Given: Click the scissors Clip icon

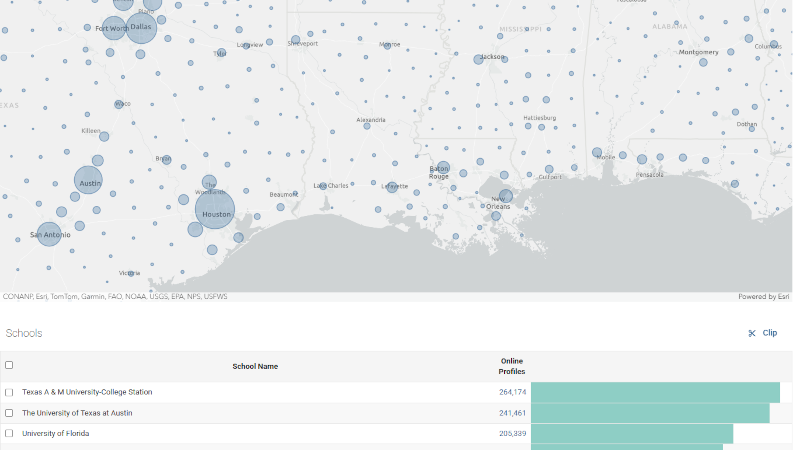Looking at the screenshot, I should tap(751, 333).
